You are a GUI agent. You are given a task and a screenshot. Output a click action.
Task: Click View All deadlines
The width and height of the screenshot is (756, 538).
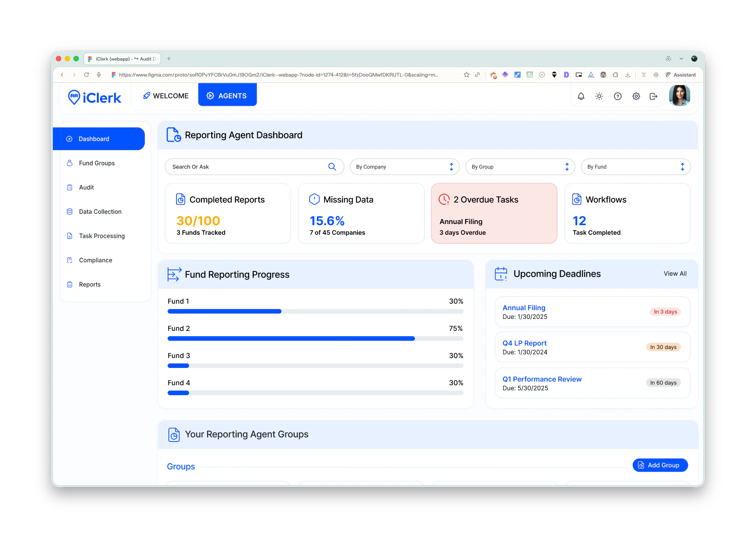(675, 274)
